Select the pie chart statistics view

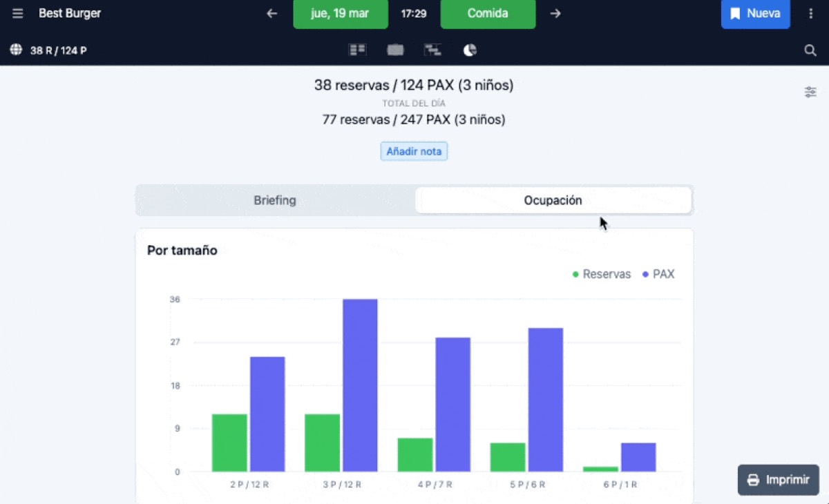pyautogui.click(x=470, y=50)
